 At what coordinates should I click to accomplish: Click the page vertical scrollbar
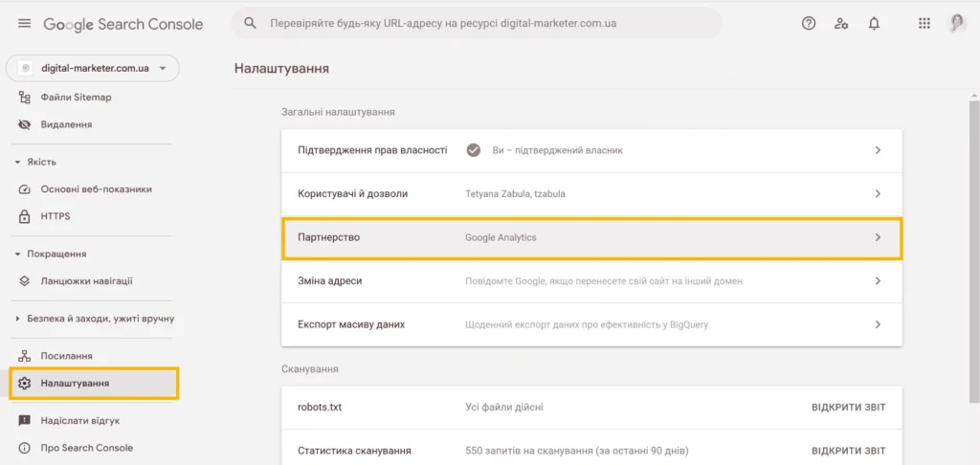click(974, 250)
